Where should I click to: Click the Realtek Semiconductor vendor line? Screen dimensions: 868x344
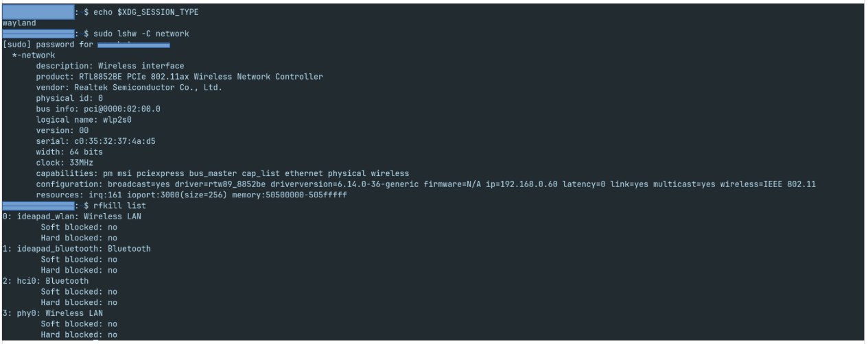pos(129,87)
